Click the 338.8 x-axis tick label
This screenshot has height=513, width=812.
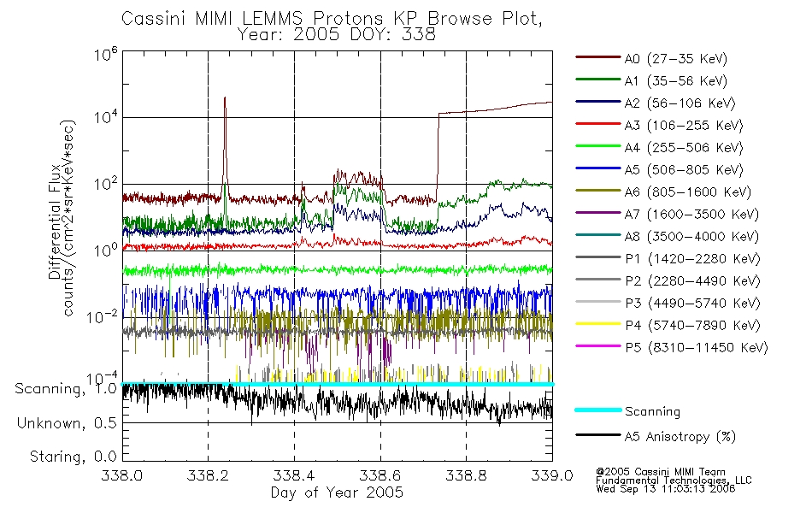coord(466,475)
